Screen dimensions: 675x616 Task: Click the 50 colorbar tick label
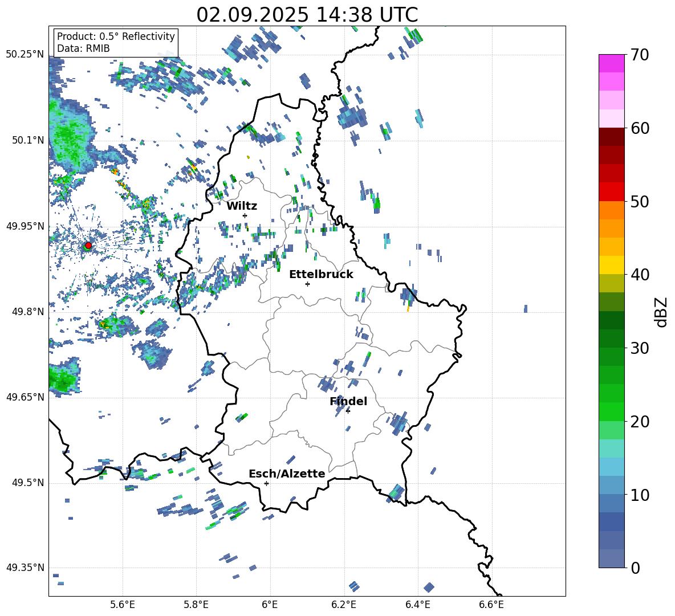640,201
